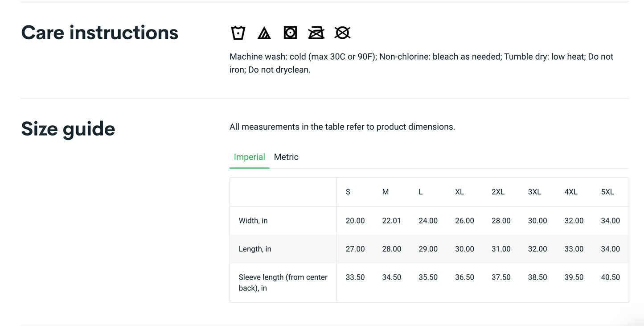Click the S size column header
Viewport: 644px width, 326px height.
348,192
